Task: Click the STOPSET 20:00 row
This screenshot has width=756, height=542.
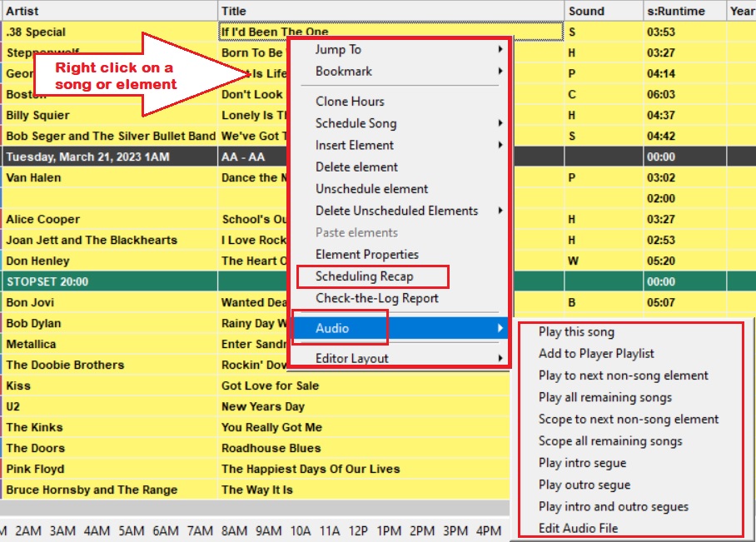Action: coord(108,281)
